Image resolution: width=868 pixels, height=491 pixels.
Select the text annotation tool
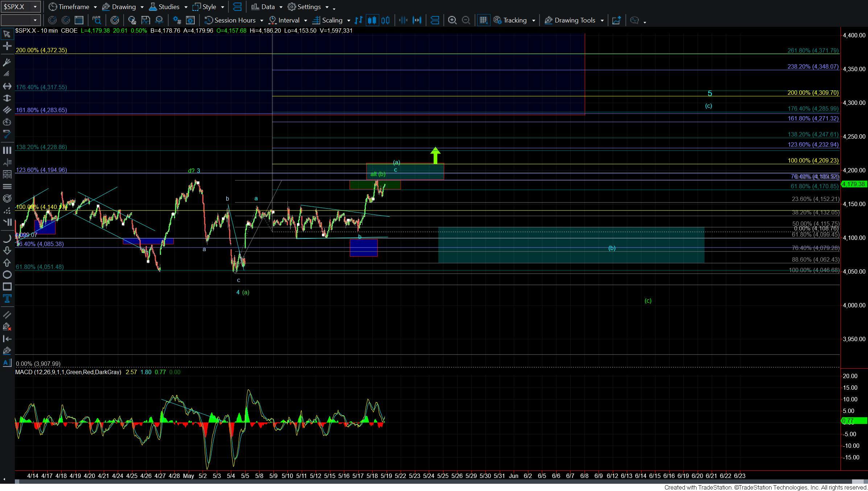coord(7,299)
